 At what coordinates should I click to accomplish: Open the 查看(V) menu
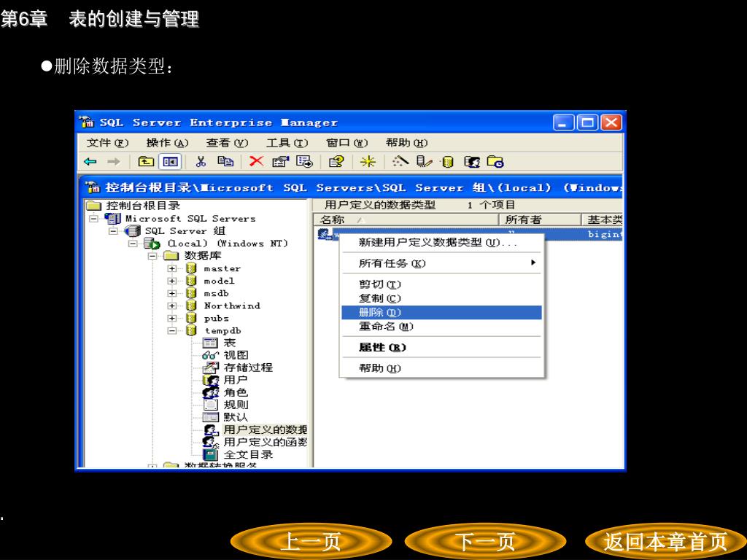pyautogui.click(x=228, y=142)
